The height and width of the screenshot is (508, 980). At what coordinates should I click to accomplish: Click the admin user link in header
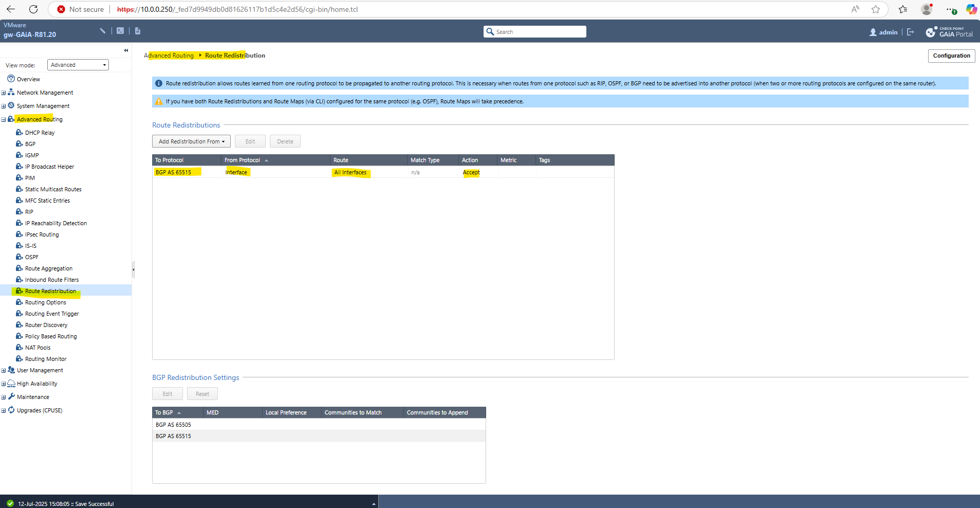pos(883,32)
